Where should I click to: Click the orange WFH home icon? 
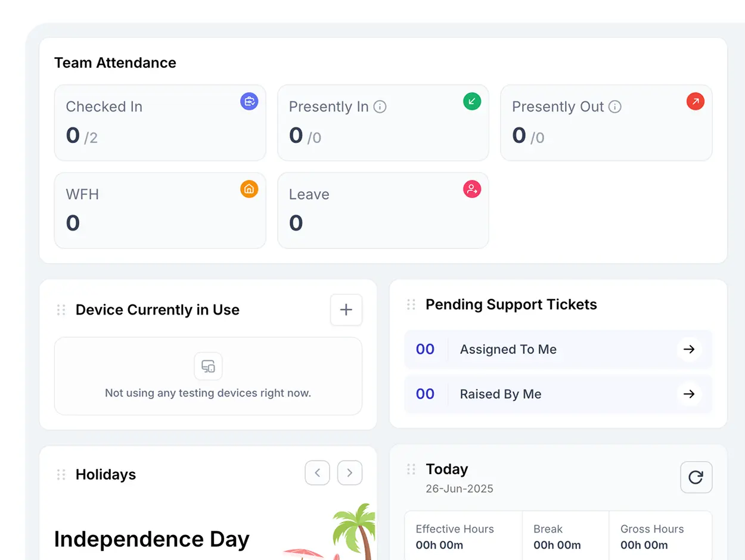(x=249, y=189)
